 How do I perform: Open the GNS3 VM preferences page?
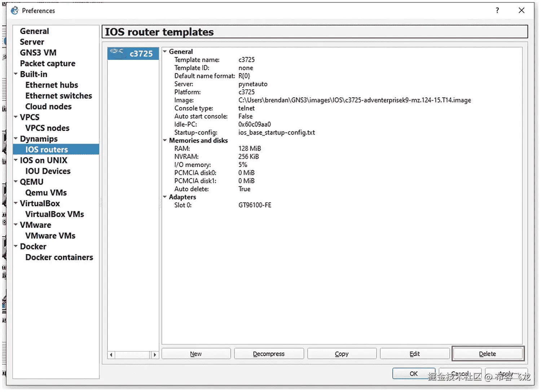(38, 52)
